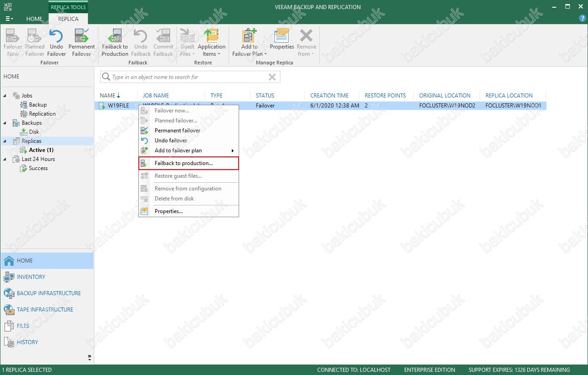Select Replication under Jobs tree
The image size is (588, 375).
tap(42, 114)
